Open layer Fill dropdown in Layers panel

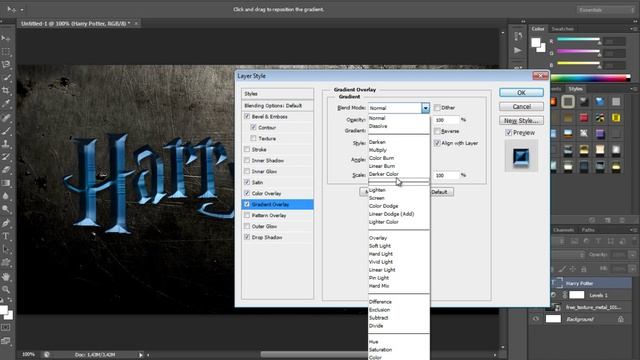point(632,269)
